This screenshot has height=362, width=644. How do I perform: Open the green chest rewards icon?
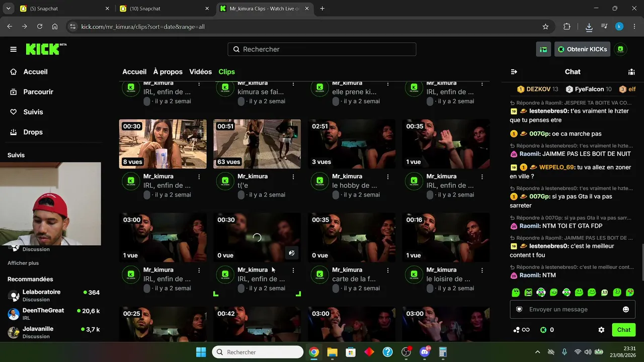click(x=543, y=49)
